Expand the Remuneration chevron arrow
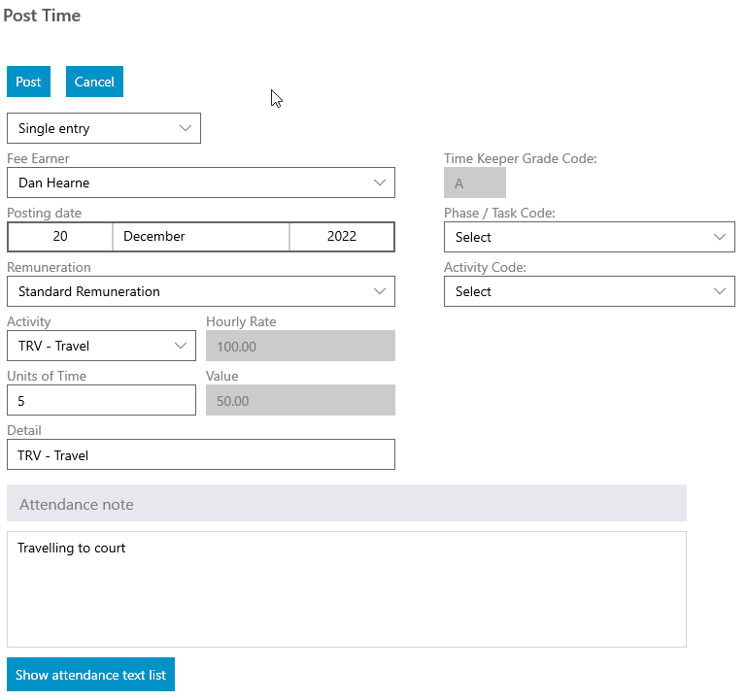747x700 pixels. pos(379,291)
